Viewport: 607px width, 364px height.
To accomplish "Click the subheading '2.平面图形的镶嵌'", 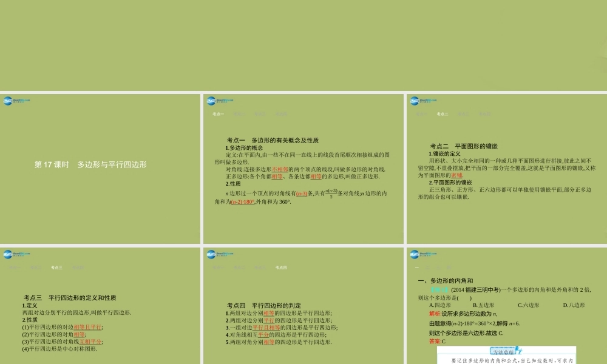I will click(450, 182).
